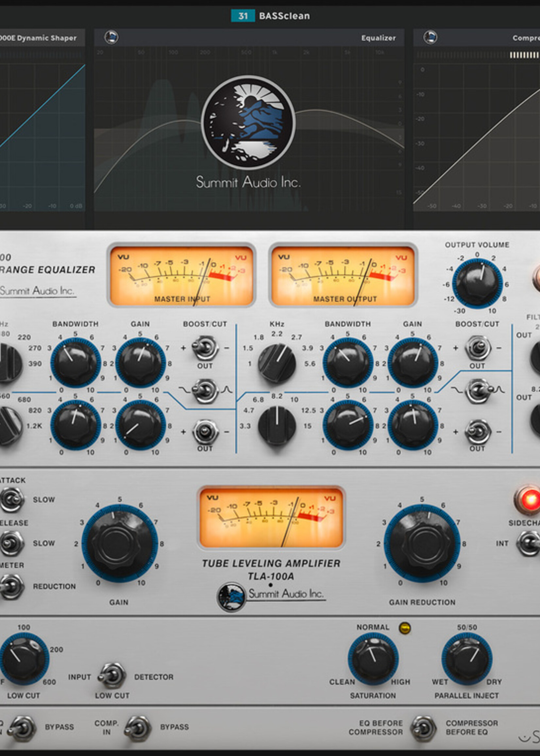The height and width of the screenshot is (756, 540).
Task: Switch the Release Slow toggle
Action: [12, 543]
